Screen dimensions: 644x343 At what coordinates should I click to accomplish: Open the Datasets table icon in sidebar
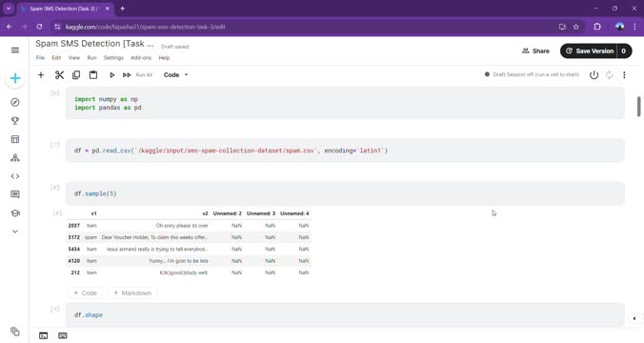point(15,139)
